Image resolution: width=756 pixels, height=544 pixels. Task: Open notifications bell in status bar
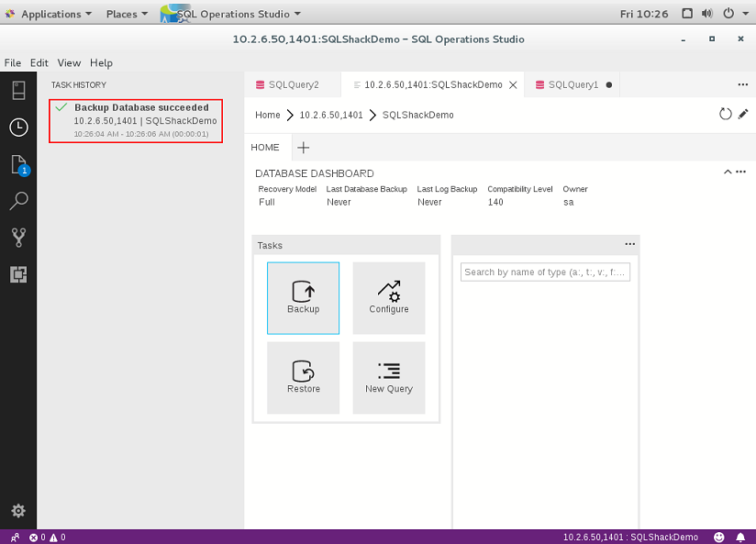pyautogui.click(x=740, y=537)
